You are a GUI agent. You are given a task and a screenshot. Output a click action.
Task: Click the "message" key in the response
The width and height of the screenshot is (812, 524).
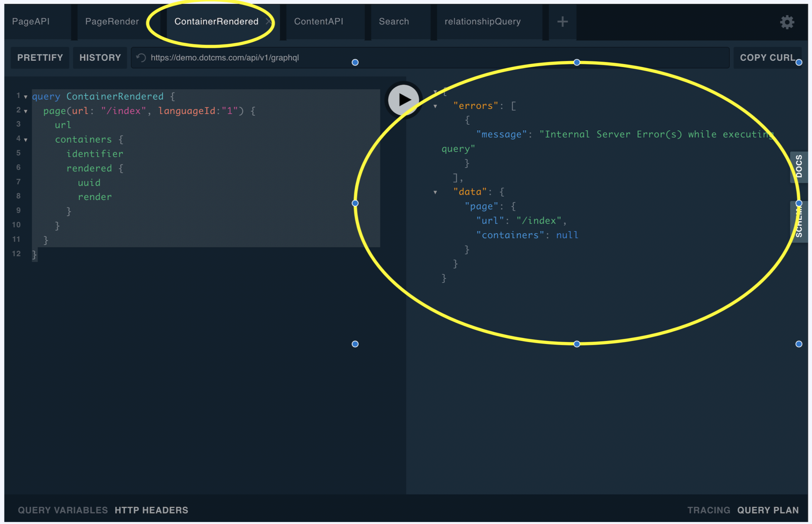click(502, 135)
